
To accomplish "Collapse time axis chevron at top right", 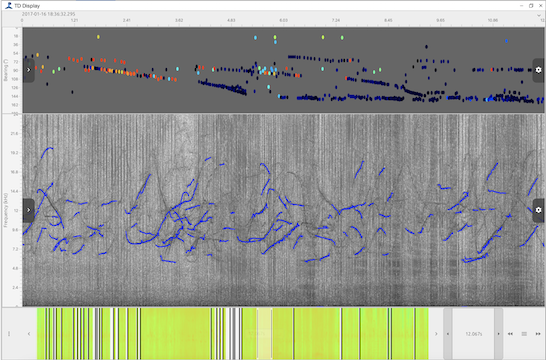I will click(539, 15).
